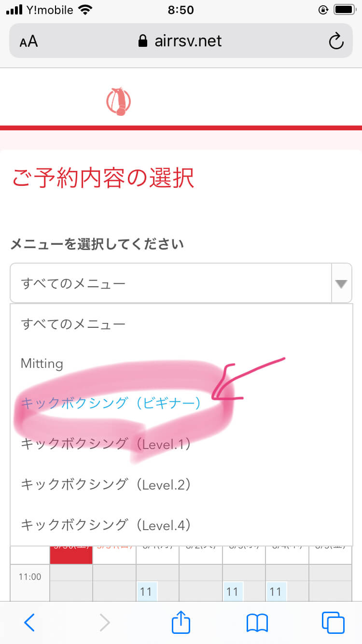Open Safari bookmarks book icon
The image size is (362, 644).
(257, 623)
